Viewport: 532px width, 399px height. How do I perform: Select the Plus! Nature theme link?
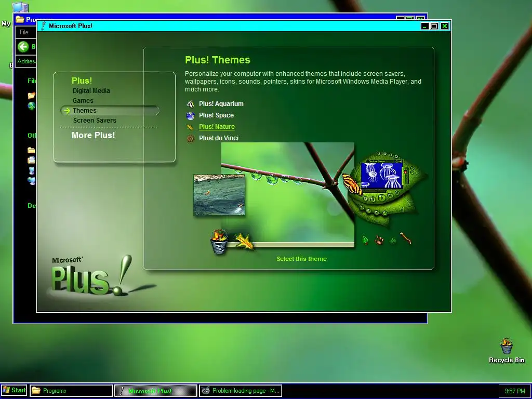(x=217, y=127)
